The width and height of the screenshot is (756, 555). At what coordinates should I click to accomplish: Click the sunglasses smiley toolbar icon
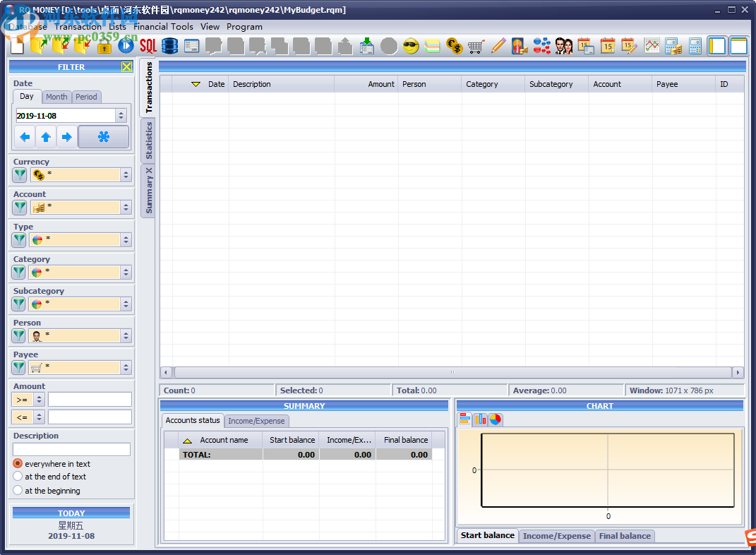(411, 46)
